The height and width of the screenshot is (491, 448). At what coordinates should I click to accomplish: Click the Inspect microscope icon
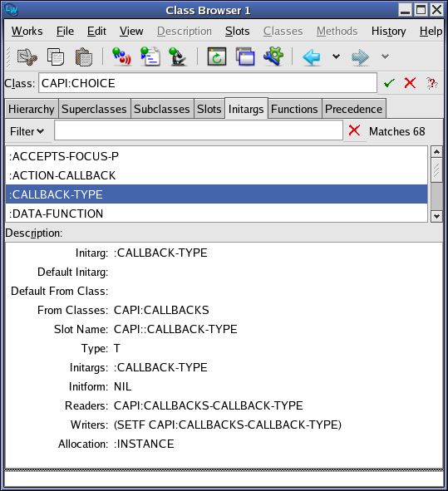[178, 56]
